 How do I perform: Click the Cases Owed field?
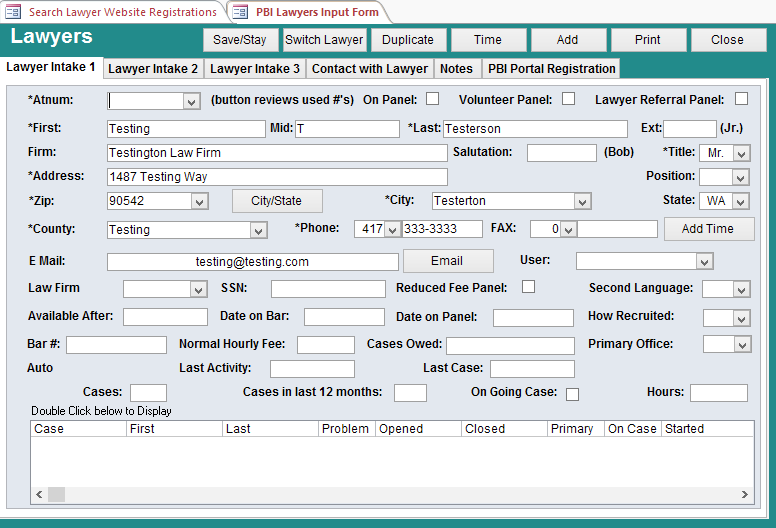point(510,346)
